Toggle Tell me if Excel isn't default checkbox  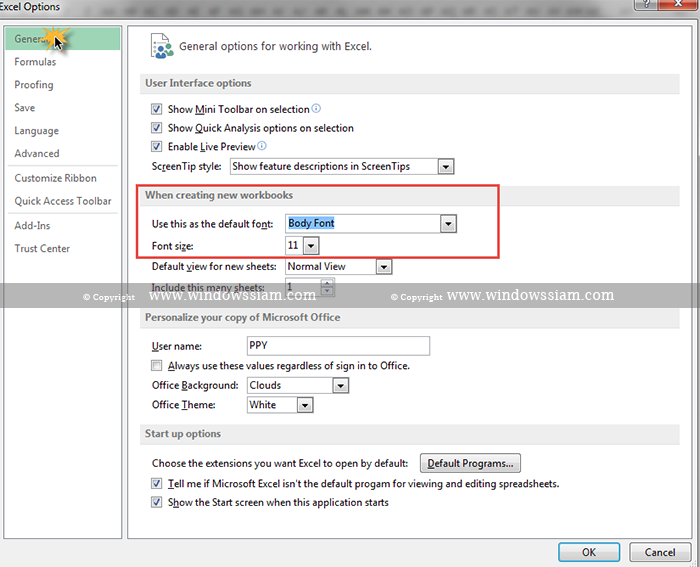pyautogui.click(x=156, y=484)
